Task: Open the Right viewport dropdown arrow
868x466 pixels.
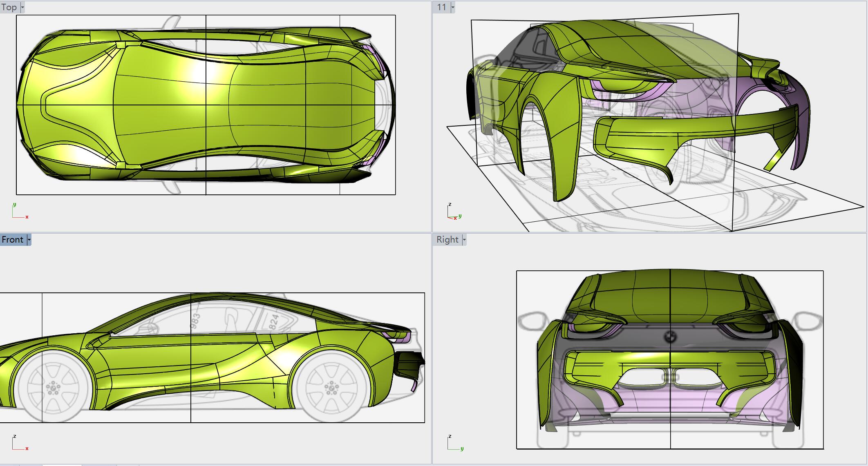Action: pos(464,240)
